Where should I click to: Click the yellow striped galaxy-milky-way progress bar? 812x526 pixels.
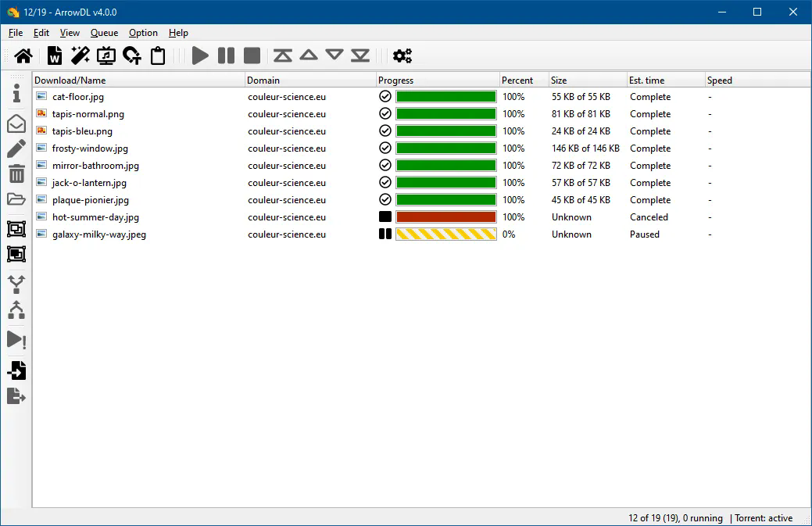pyautogui.click(x=445, y=234)
